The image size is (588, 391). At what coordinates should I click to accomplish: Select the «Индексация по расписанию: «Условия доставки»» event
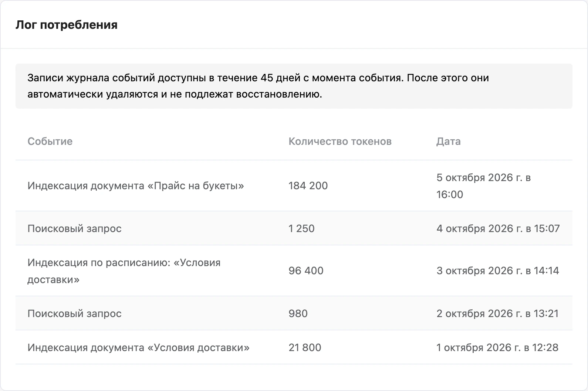point(124,271)
